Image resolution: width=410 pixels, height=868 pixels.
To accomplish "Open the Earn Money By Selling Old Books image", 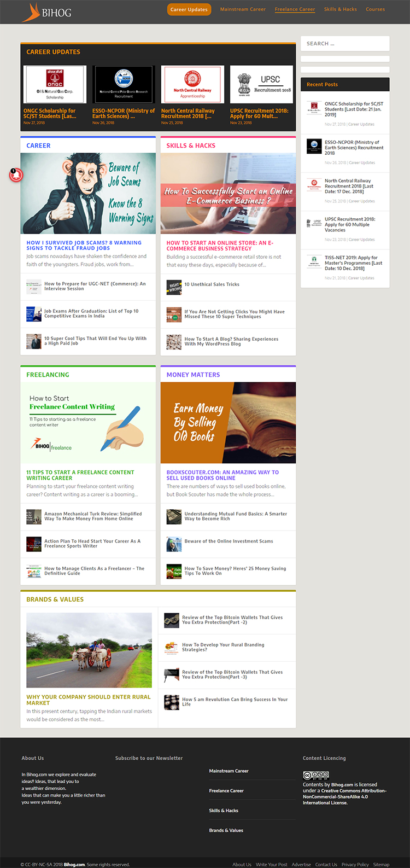I will 228,423.
